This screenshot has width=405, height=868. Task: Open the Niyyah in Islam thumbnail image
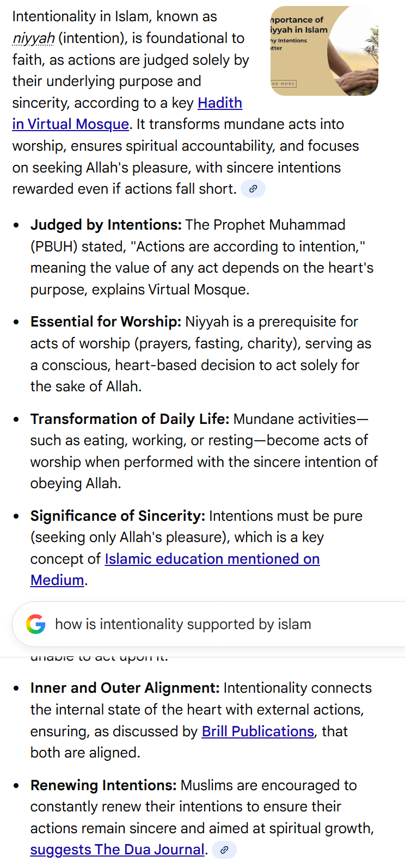[324, 51]
